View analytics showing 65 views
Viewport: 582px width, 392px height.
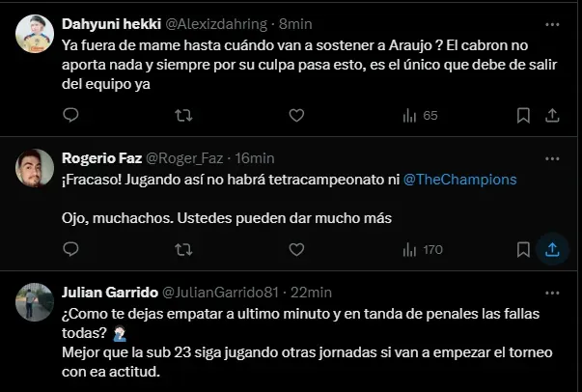[420, 116]
